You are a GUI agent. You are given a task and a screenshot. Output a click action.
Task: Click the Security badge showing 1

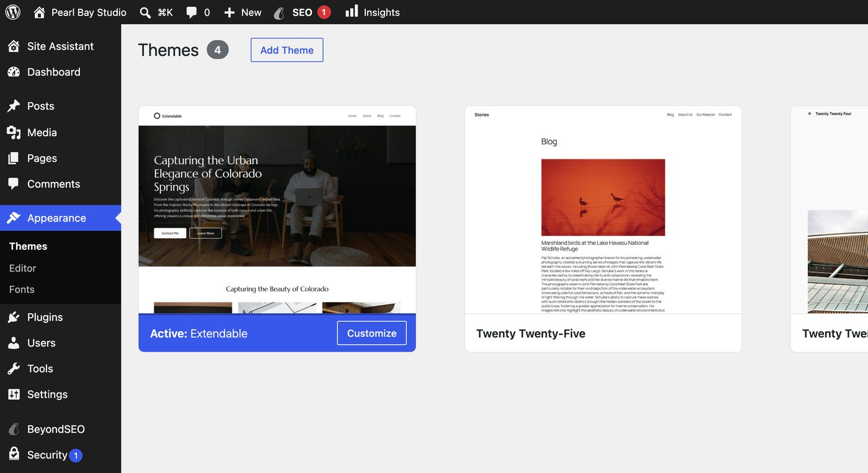pos(76,456)
